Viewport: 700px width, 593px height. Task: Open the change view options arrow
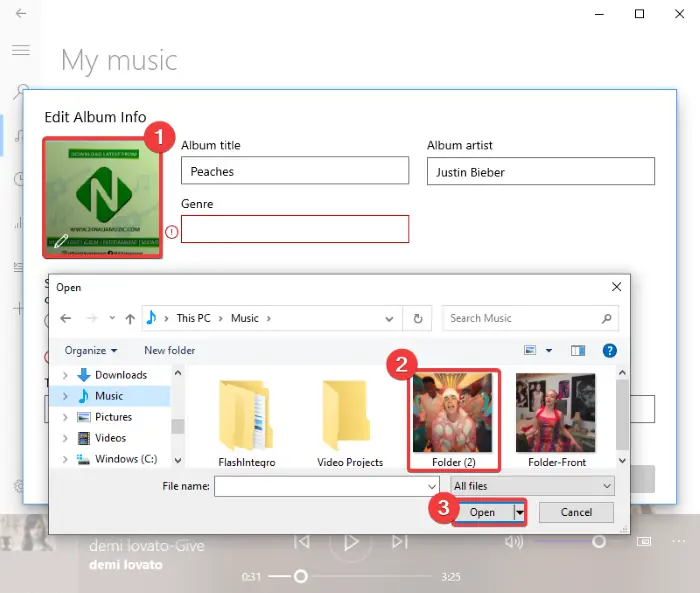pyautogui.click(x=549, y=351)
